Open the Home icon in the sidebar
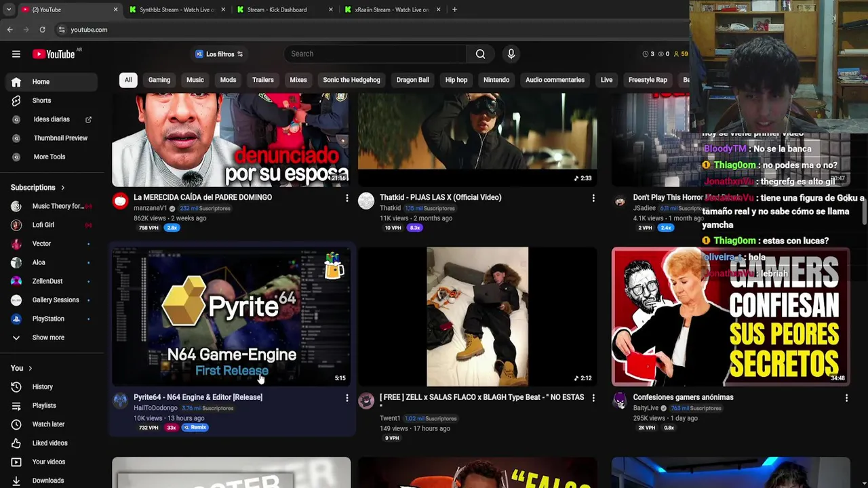The width and height of the screenshot is (868, 488). point(16,82)
